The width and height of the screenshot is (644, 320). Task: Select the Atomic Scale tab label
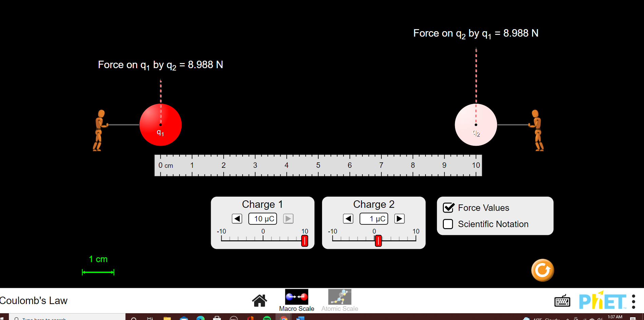pos(339,308)
